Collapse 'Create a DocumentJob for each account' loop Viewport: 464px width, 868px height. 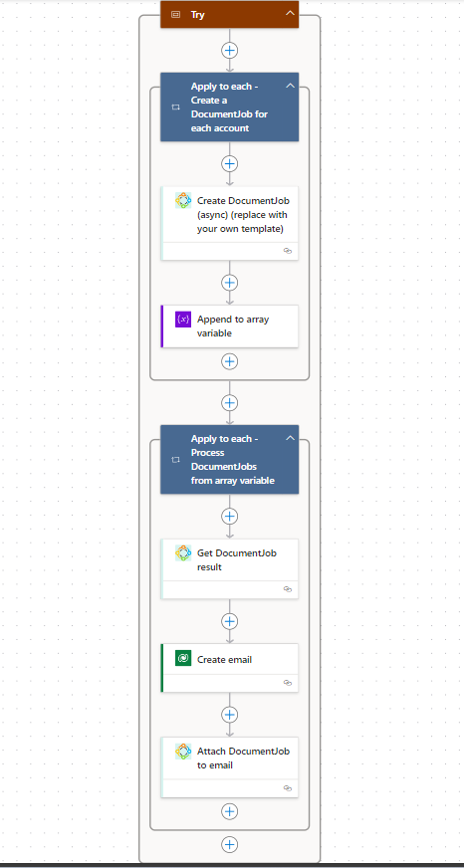290,86
